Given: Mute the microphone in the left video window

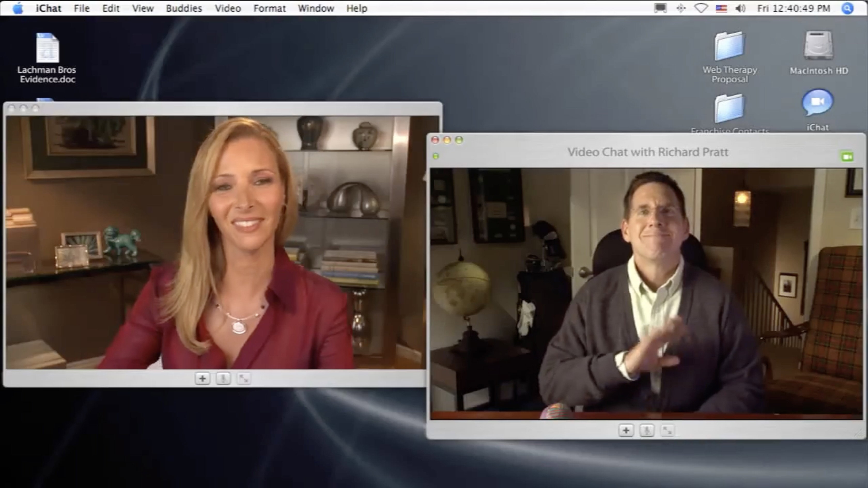Looking at the screenshot, I should (x=223, y=379).
